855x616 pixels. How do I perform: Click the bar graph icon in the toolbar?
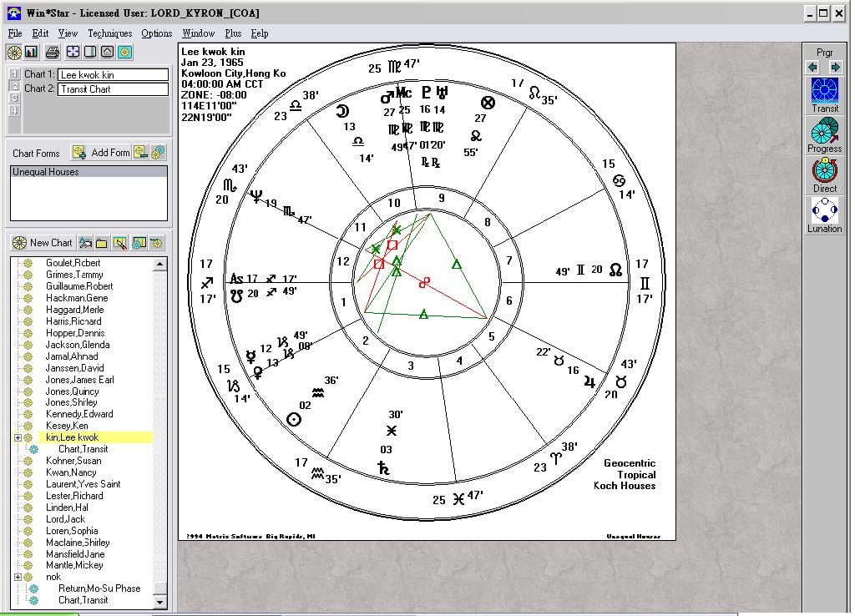pos(32,52)
